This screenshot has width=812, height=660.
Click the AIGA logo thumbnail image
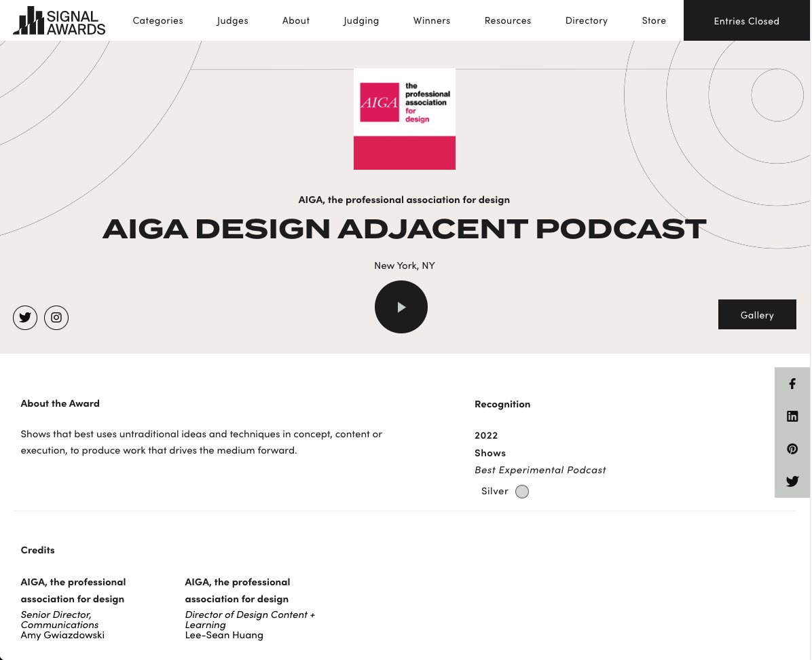coord(405,119)
